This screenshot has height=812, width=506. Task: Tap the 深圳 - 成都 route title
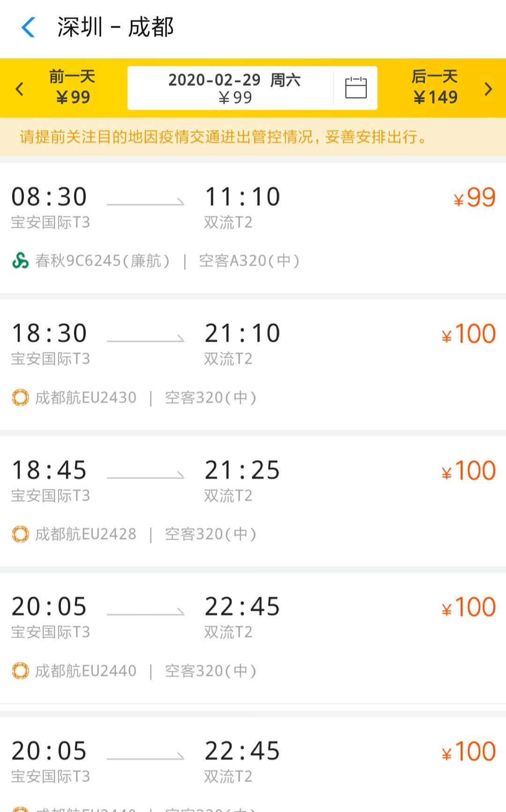coord(115,27)
